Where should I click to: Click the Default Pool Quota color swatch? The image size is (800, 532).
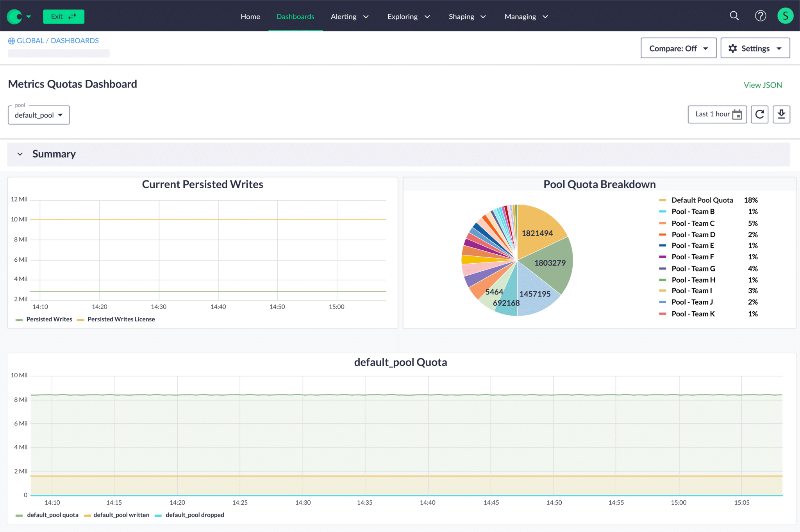pos(662,200)
